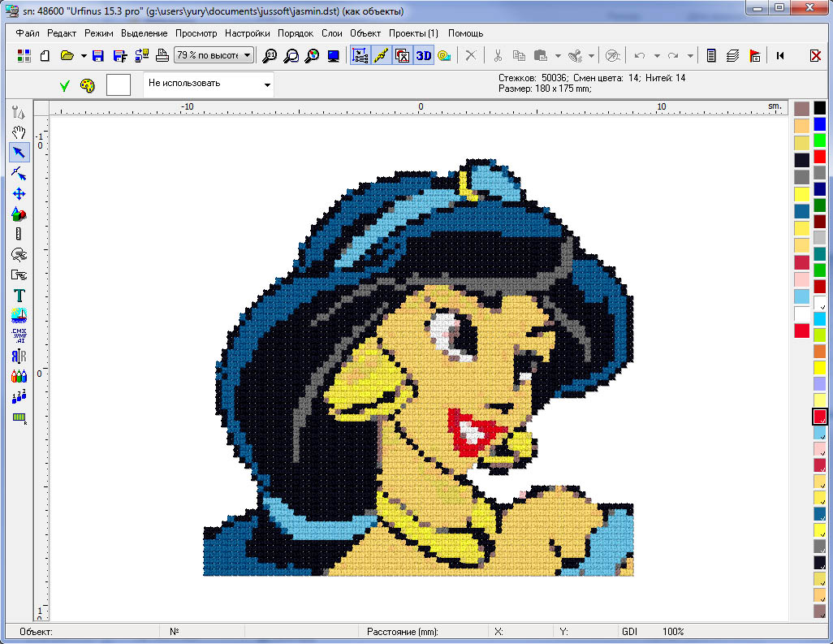This screenshot has width=833, height=644.
Task: Click the red flag icon
Action: 754,55
